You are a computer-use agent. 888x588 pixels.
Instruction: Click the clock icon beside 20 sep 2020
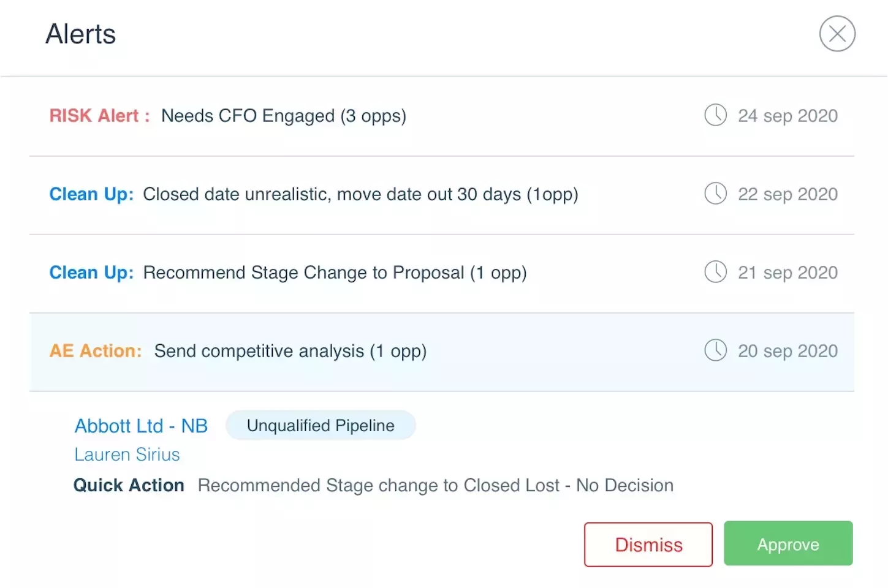pos(715,350)
